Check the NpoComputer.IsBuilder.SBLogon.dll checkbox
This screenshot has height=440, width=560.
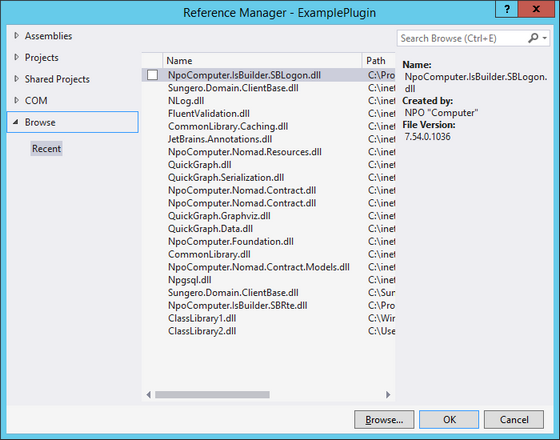tap(152, 75)
